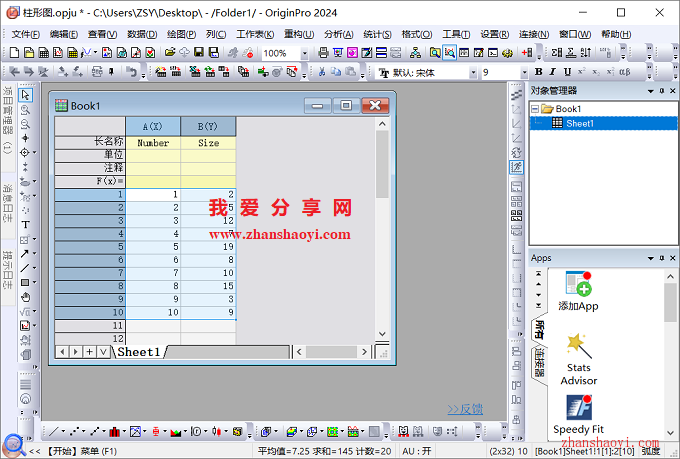Plot a line graph
This screenshot has height=459, width=680.
[x=54, y=431]
